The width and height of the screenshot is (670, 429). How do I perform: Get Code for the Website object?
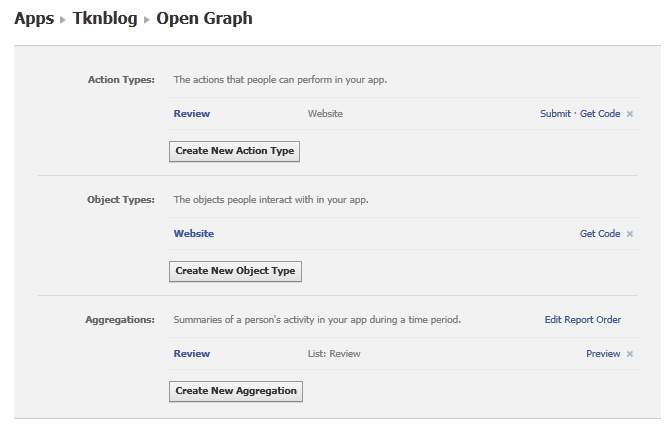click(x=600, y=234)
